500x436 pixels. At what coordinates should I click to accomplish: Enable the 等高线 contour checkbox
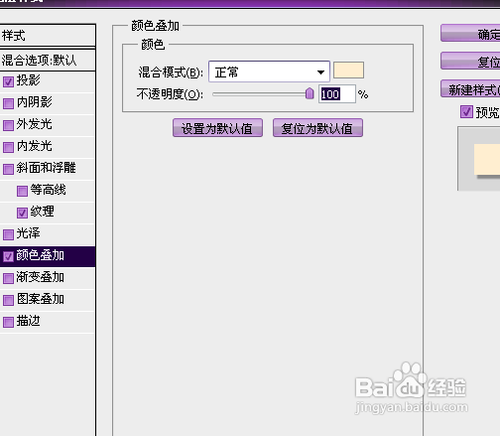point(22,191)
